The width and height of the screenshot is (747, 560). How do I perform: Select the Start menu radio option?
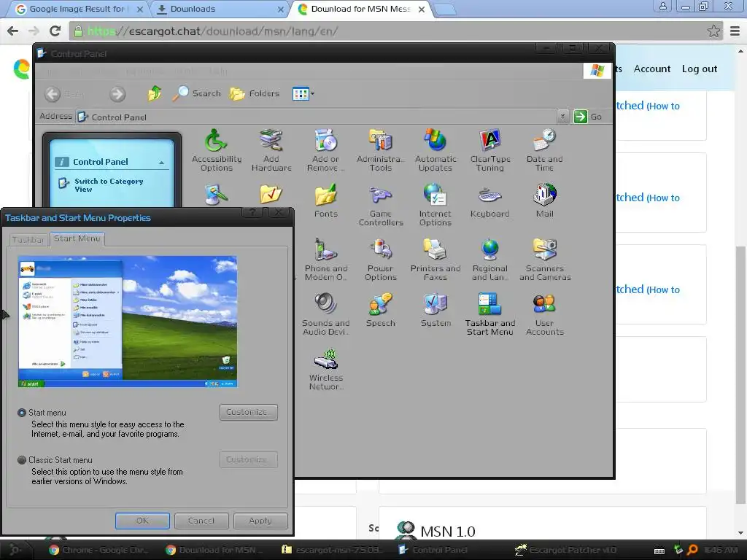click(x=21, y=413)
